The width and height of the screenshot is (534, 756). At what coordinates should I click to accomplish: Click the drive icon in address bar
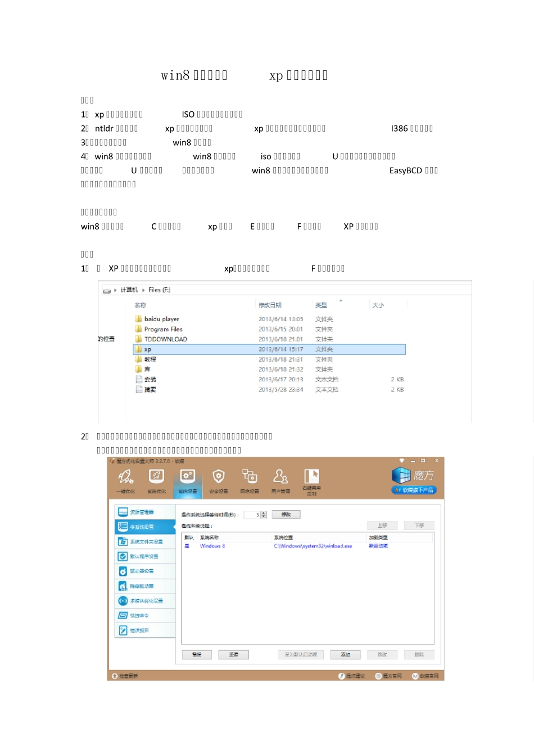click(x=107, y=290)
